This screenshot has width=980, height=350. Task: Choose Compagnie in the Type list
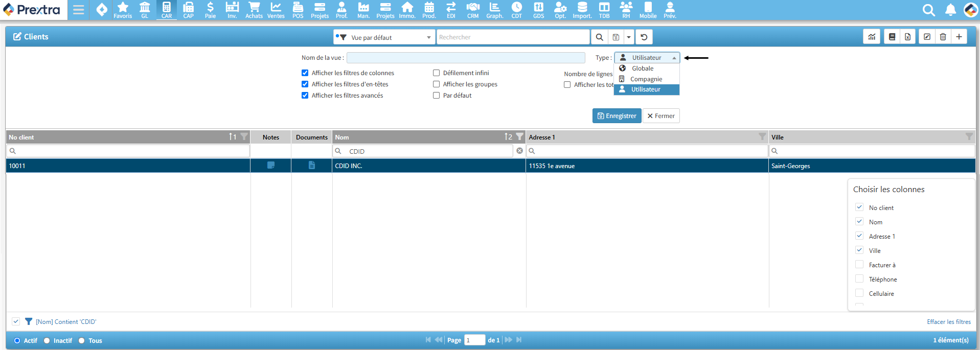point(646,79)
